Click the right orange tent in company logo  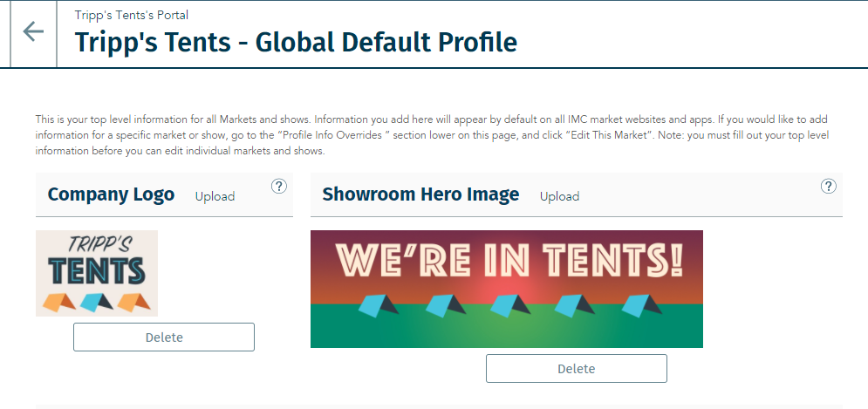tap(133, 302)
